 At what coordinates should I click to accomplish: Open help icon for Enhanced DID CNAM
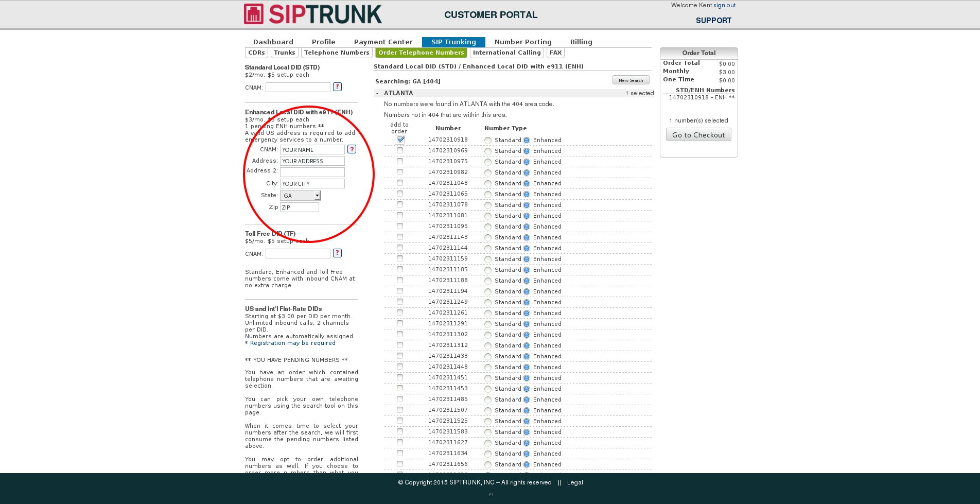(352, 149)
